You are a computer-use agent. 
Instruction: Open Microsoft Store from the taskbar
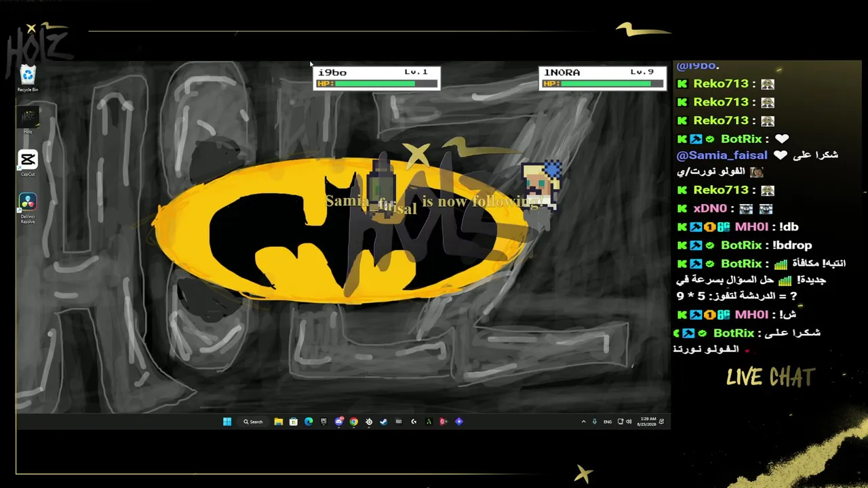pyautogui.click(x=293, y=422)
